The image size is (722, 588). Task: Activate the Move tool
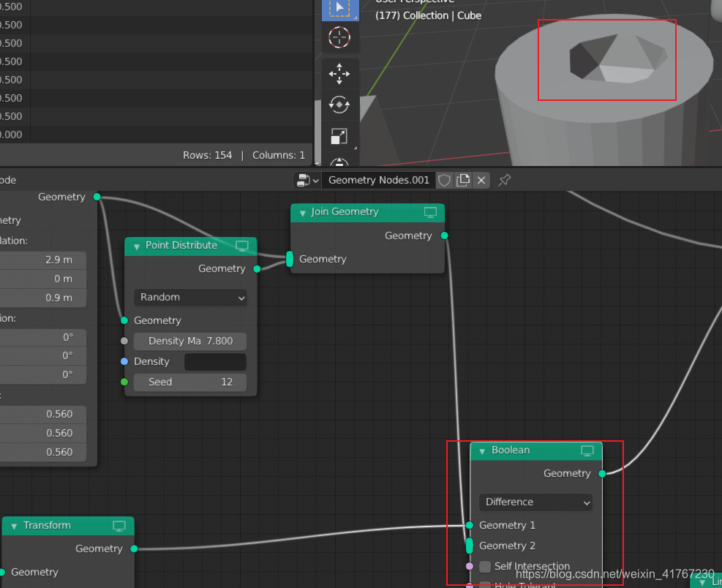[x=339, y=74]
